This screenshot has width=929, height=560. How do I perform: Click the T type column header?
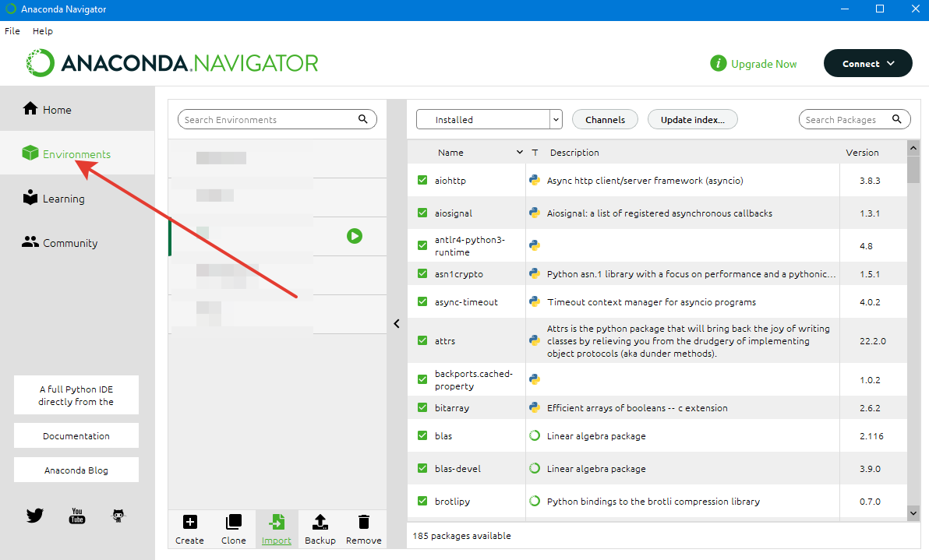point(535,153)
